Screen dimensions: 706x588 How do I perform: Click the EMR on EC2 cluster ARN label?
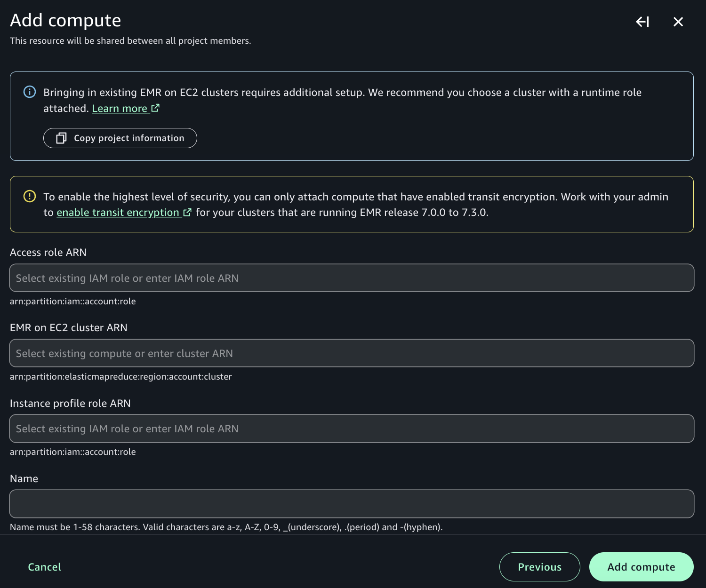pyautogui.click(x=69, y=328)
